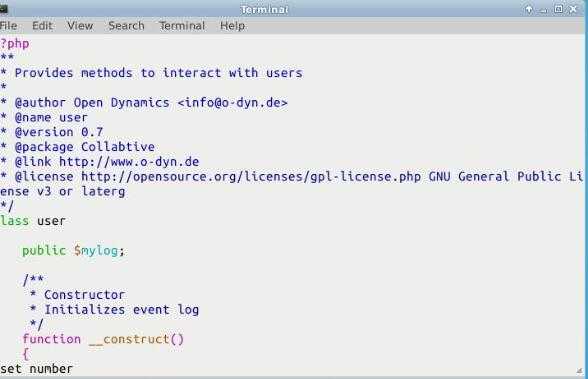Screen dimensions: 588x379
Task: Open the Help menu
Action: pyautogui.click(x=232, y=26)
